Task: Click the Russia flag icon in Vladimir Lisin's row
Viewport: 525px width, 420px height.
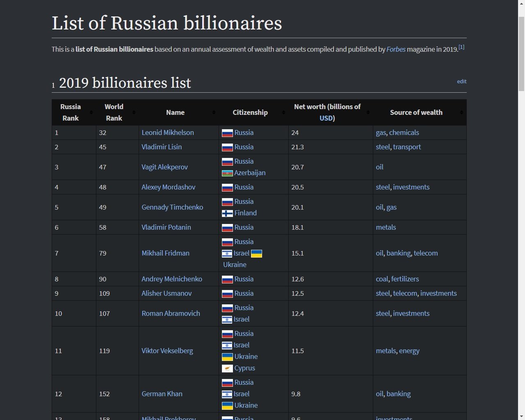Action: point(227,147)
